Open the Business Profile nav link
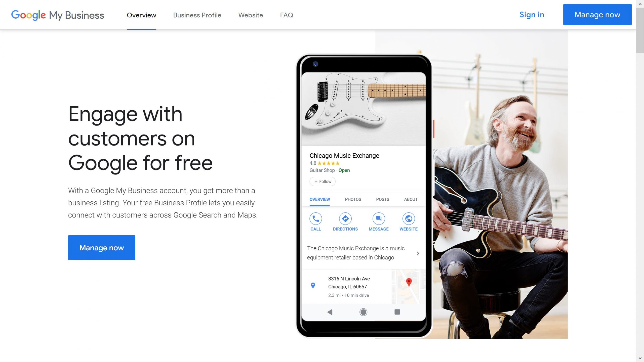 tap(197, 15)
